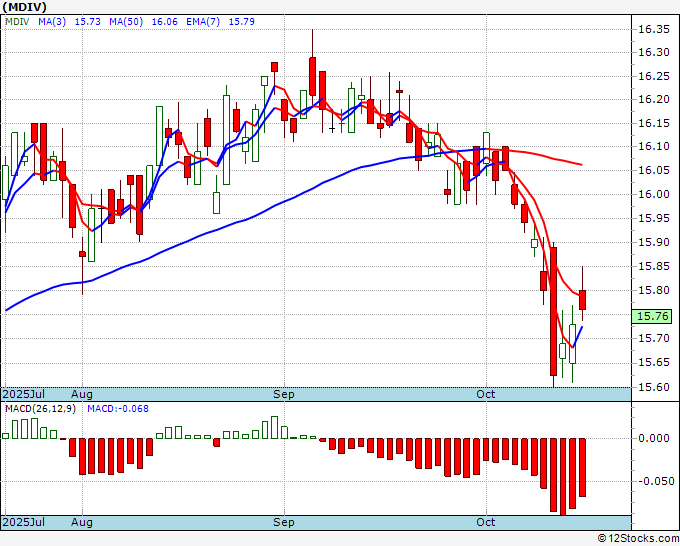Click the 16.15 price axis label
The image size is (680, 546).
pos(654,124)
